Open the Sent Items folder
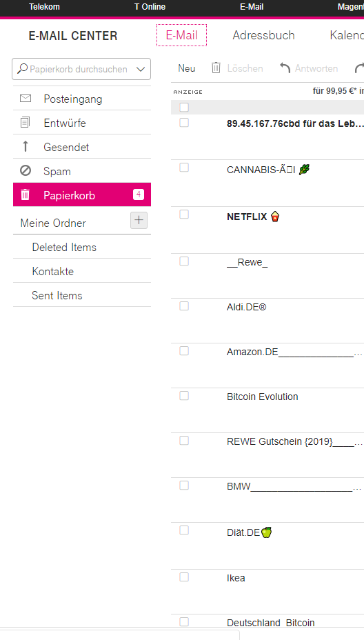 (57, 295)
